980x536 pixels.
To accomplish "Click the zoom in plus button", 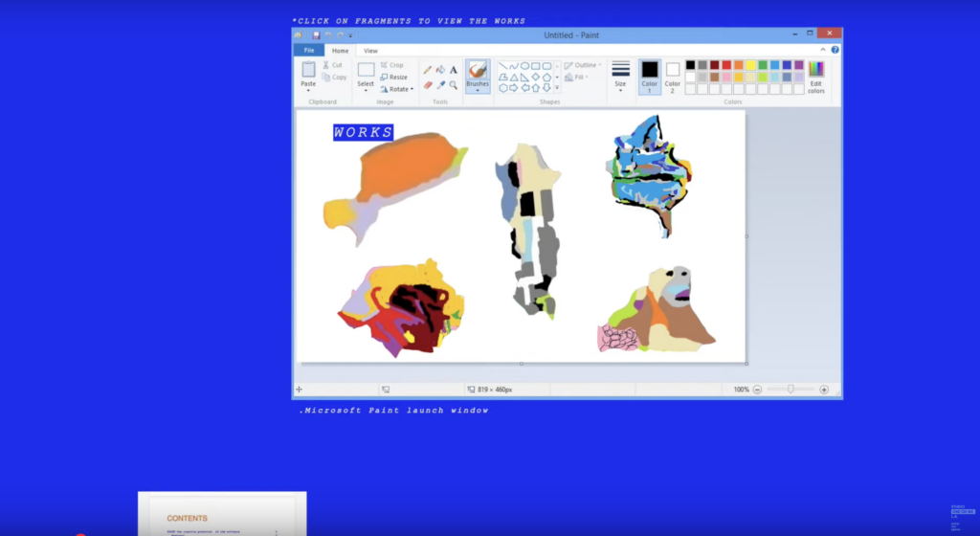I will click(x=824, y=390).
